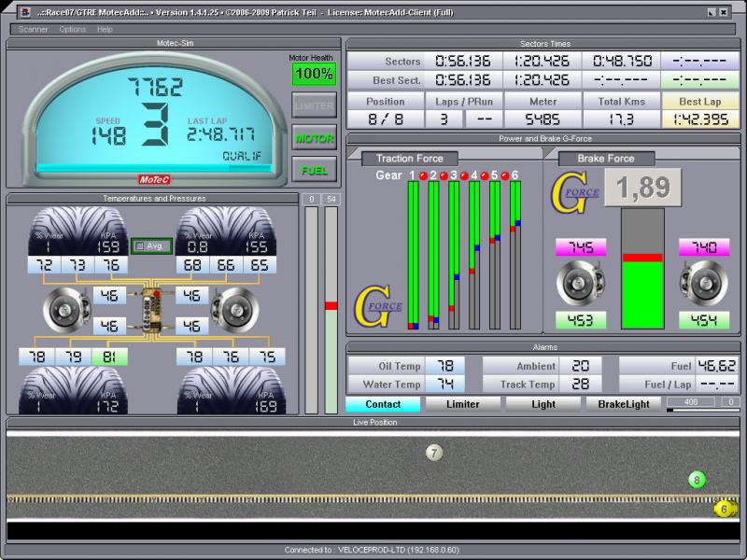Select green car marker 8 on track
The height and width of the screenshot is (560, 747).
tap(696, 480)
